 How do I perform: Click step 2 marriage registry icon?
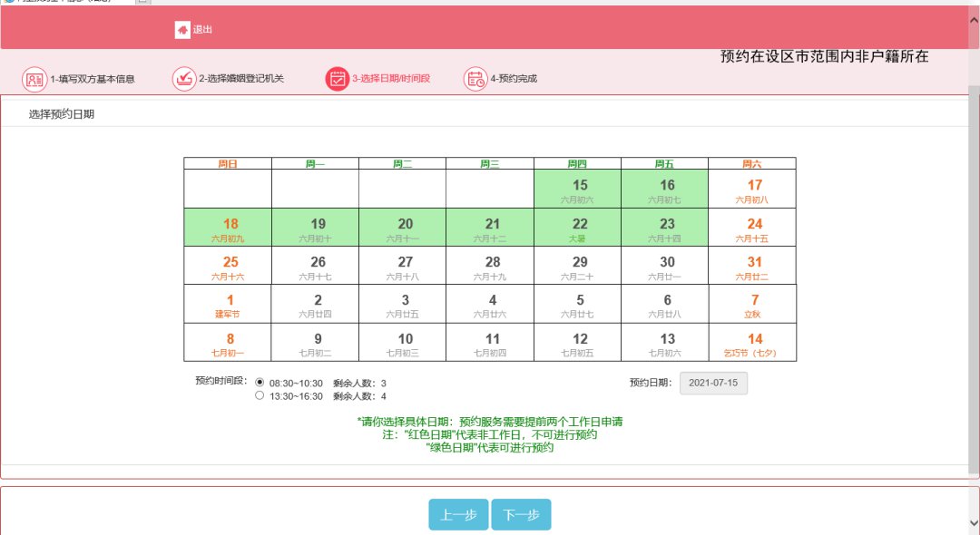coord(184,79)
